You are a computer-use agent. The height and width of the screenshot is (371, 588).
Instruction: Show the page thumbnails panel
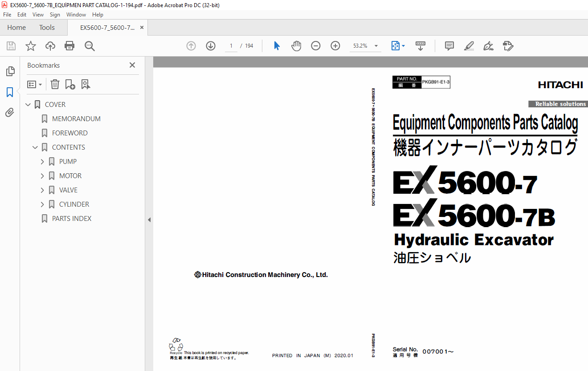coord(10,71)
